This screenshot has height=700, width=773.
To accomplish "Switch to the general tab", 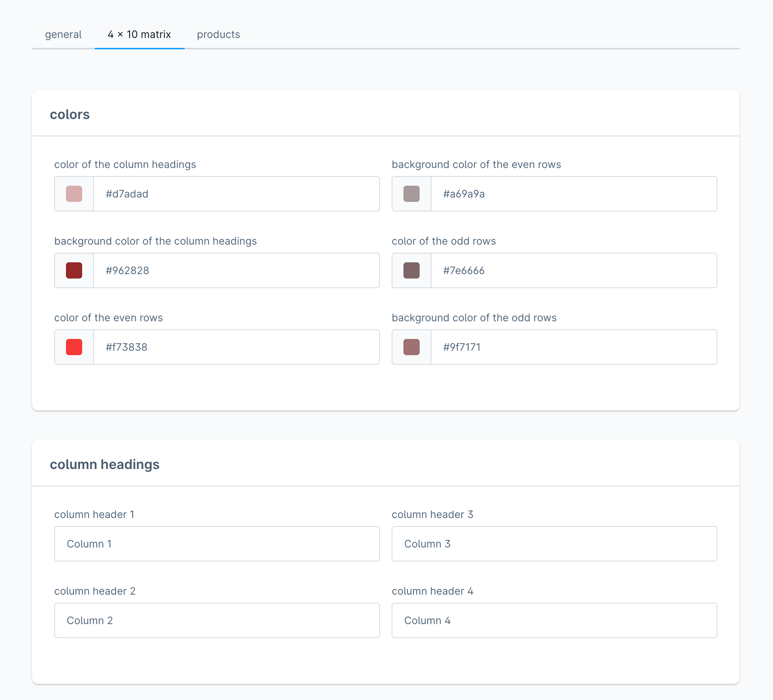I will 63,34.
